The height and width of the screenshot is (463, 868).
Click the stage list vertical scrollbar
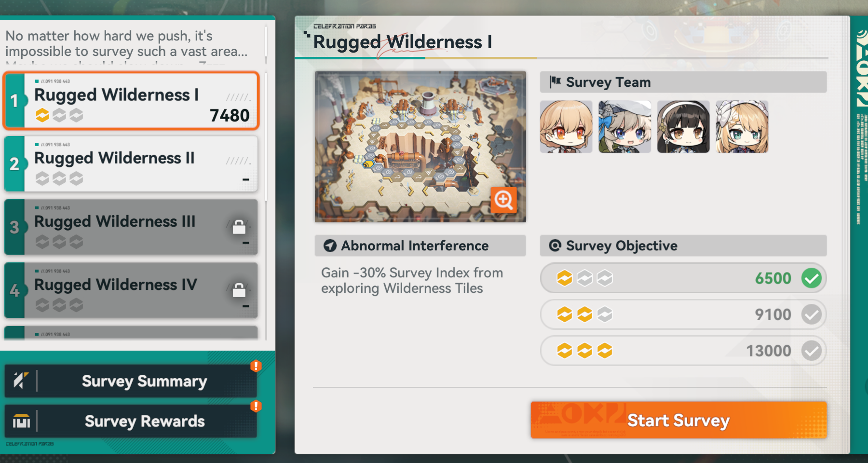[x=266, y=137]
